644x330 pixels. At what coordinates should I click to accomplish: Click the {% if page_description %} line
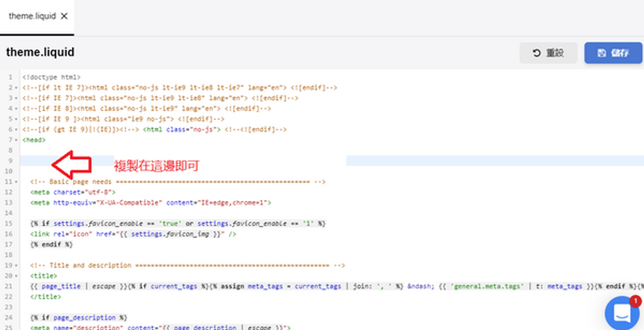[79, 317]
